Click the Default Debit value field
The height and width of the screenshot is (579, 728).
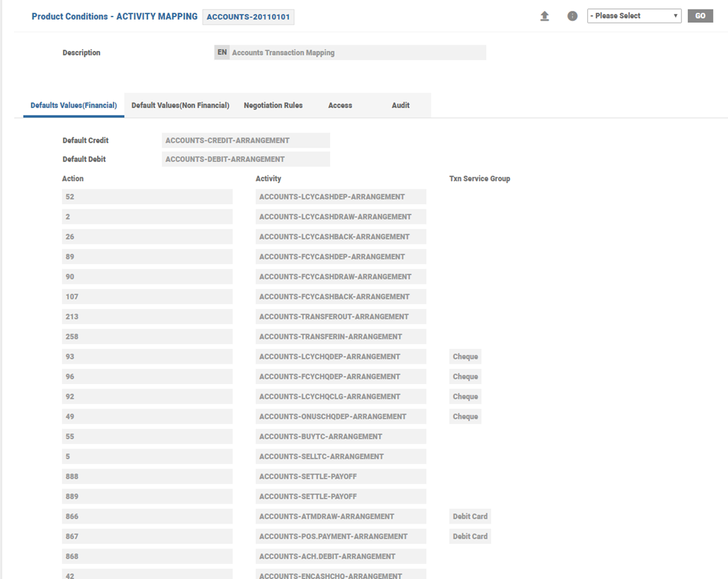(245, 160)
